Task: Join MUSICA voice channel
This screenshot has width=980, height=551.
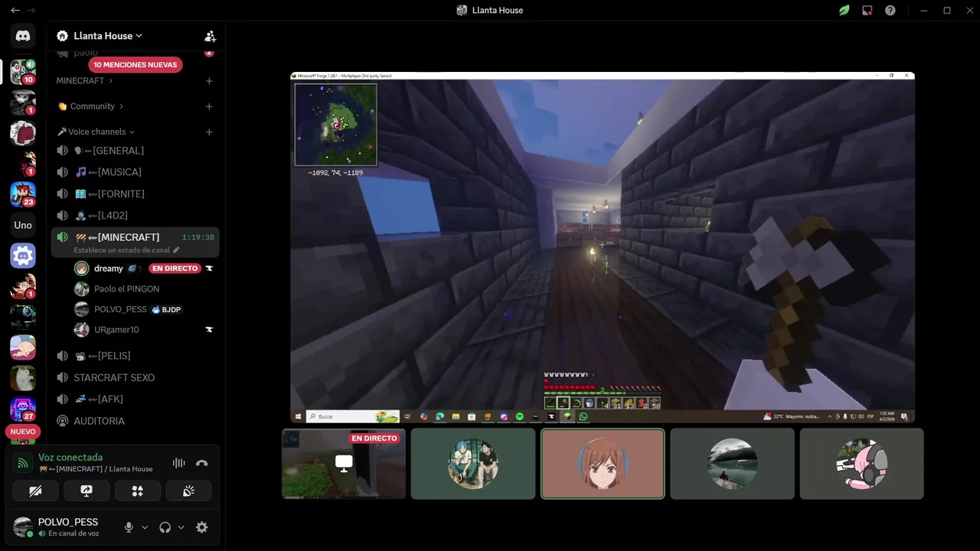Action: pyautogui.click(x=136, y=172)
